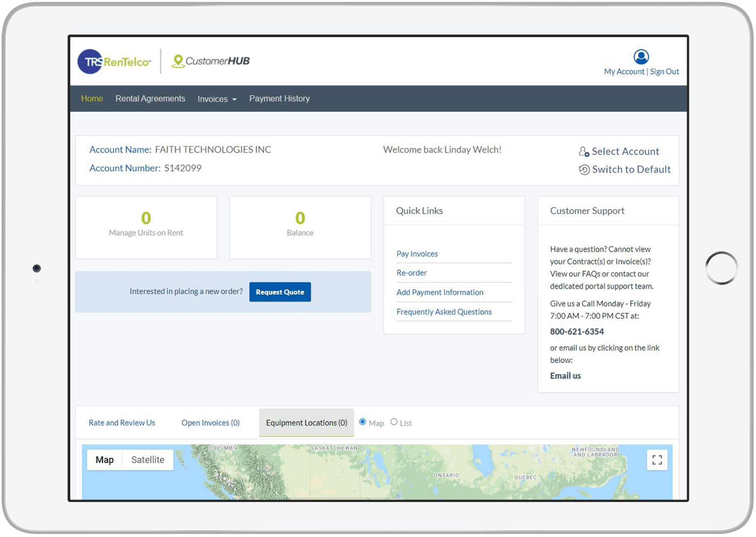Viewport: 756px width, 537px height.
Task: Expand the Invoices dropdown menu
Action: click(x=217, y=99)
